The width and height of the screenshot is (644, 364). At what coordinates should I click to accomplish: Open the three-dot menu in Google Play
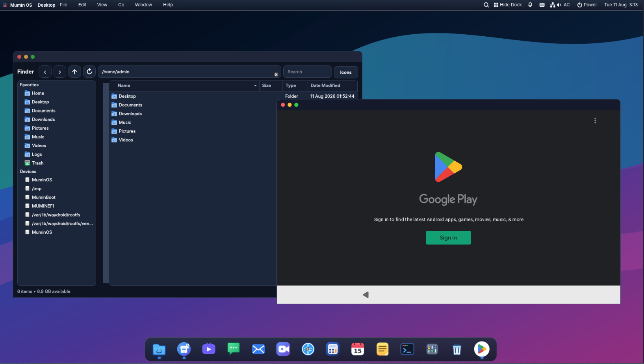click(x=595, y=121)
